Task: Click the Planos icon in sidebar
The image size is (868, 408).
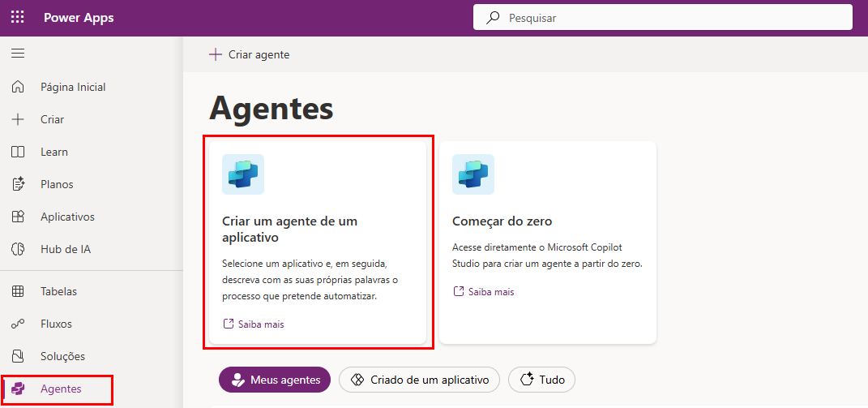Action: pyautogui.click(x=18, y=184)
